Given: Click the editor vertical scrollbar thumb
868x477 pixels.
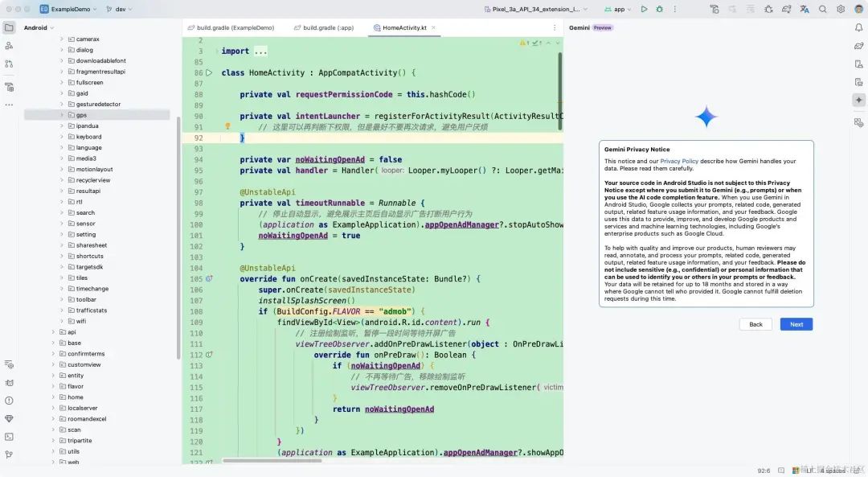Looking at the screenshot, I should coord(559,92).
